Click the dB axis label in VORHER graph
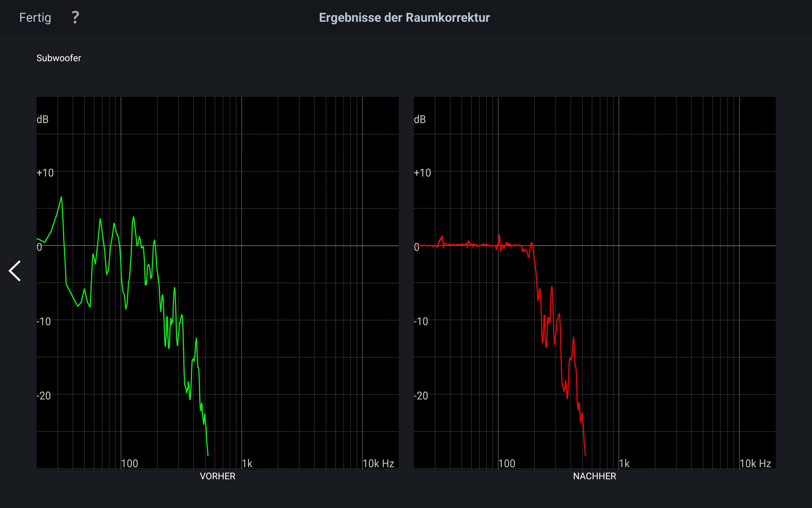Image resolution: width=812 pixels, height=508 pixels. [x=42, y=119]
